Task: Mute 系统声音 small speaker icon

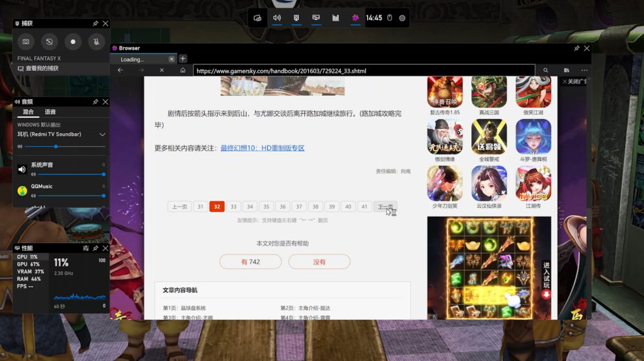Action: coord(33,174)
